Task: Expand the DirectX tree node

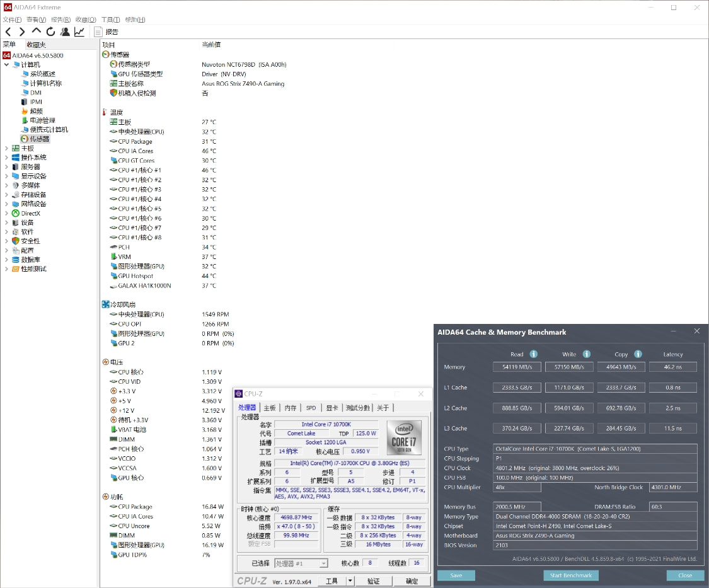Action: pos(6,213)
